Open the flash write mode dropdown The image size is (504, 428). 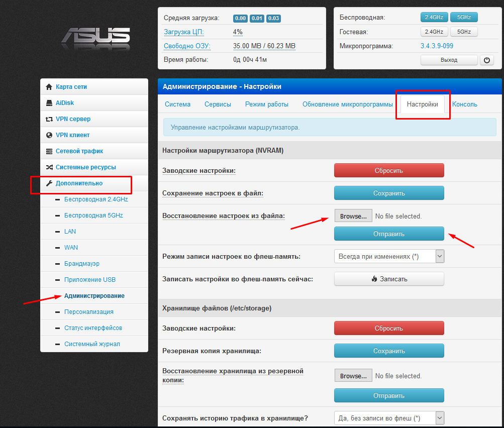point(389,256)
